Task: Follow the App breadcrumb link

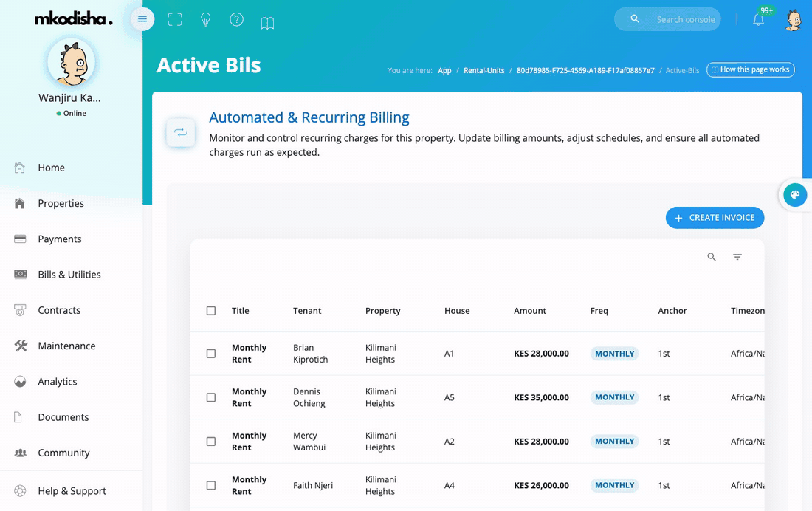Action: pyautogui.click(x=444, y=70)
